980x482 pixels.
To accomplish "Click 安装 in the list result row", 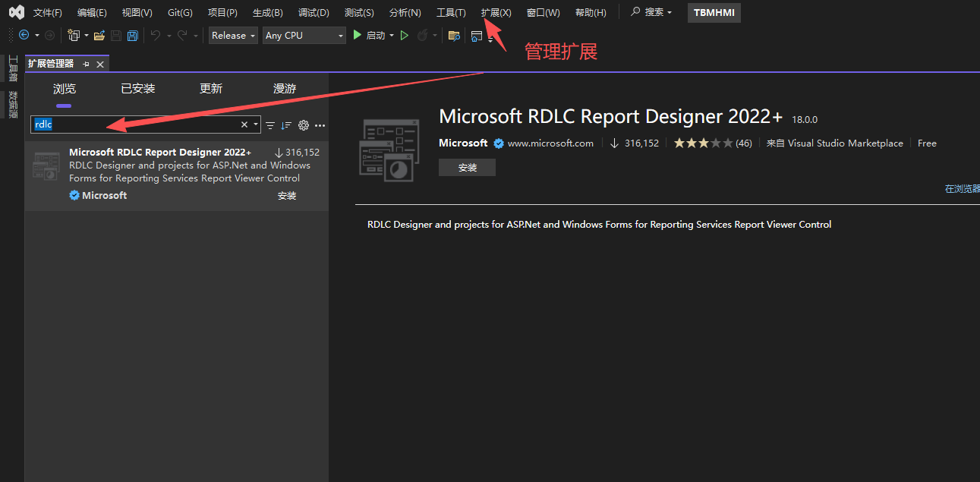I will pos(287,196).
